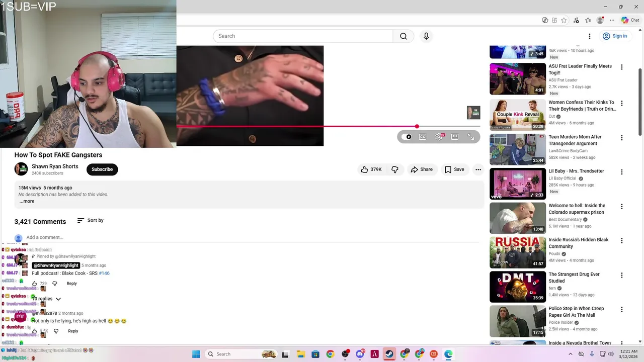Add this page to favorites star icon
Image resolution: width=644 pixels, height=362 pixels.
564,20
